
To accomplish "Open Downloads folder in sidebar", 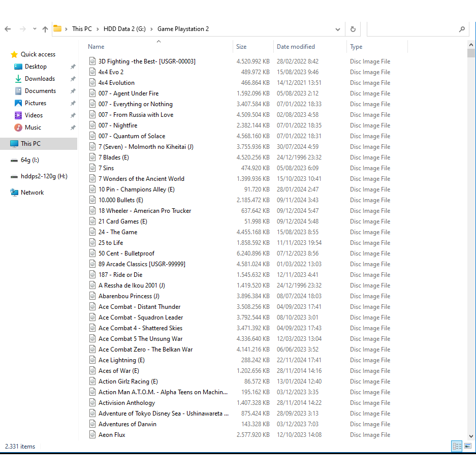I will point(40,79).
